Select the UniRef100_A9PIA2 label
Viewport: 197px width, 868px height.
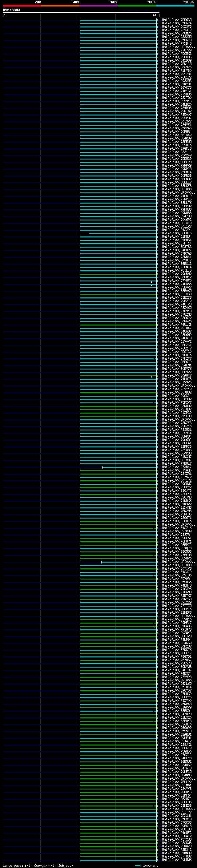pos(177,111)
